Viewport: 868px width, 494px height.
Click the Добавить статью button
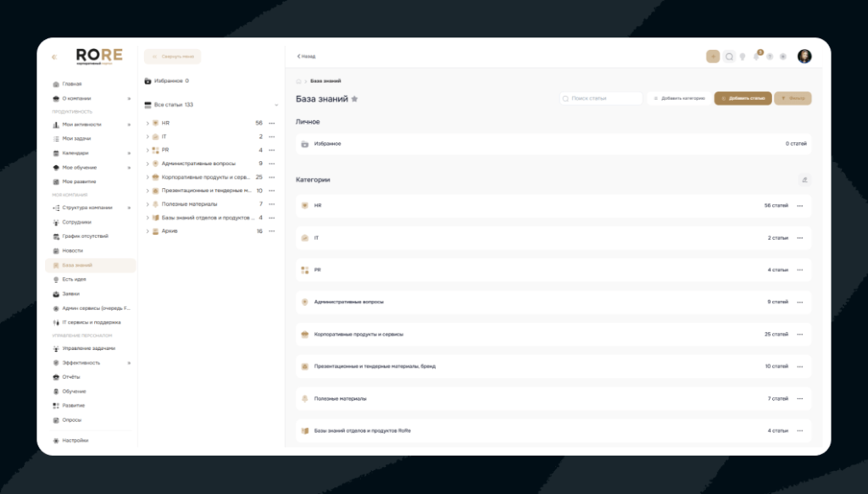pos(743,98)
